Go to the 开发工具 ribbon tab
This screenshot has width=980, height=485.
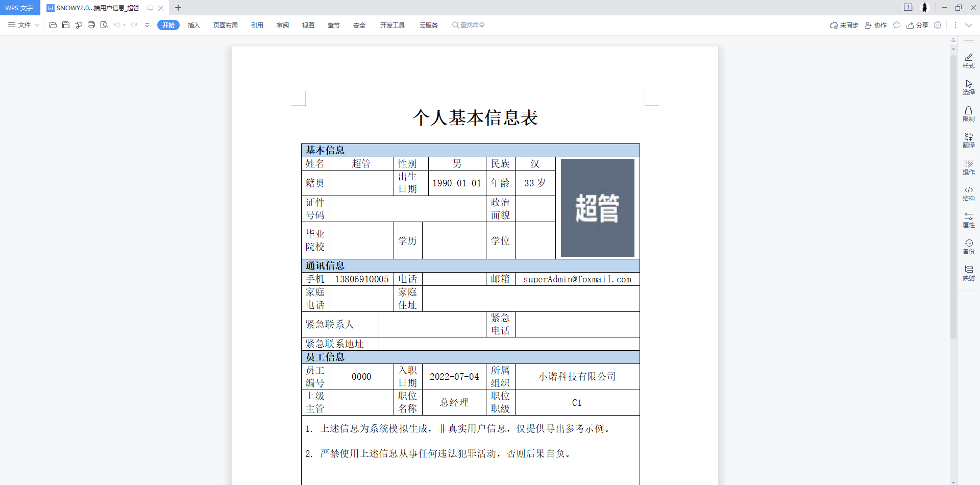click(x=393, y=25)
